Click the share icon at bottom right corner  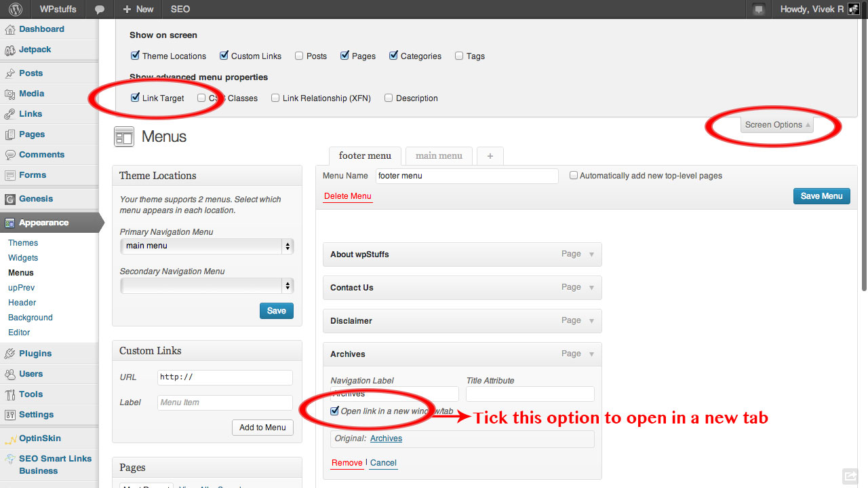point(850,476)
